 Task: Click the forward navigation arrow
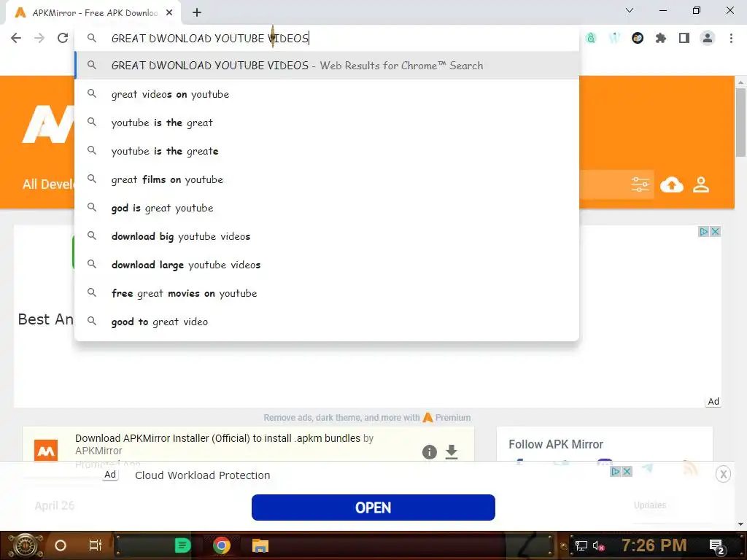coord(39,38)
